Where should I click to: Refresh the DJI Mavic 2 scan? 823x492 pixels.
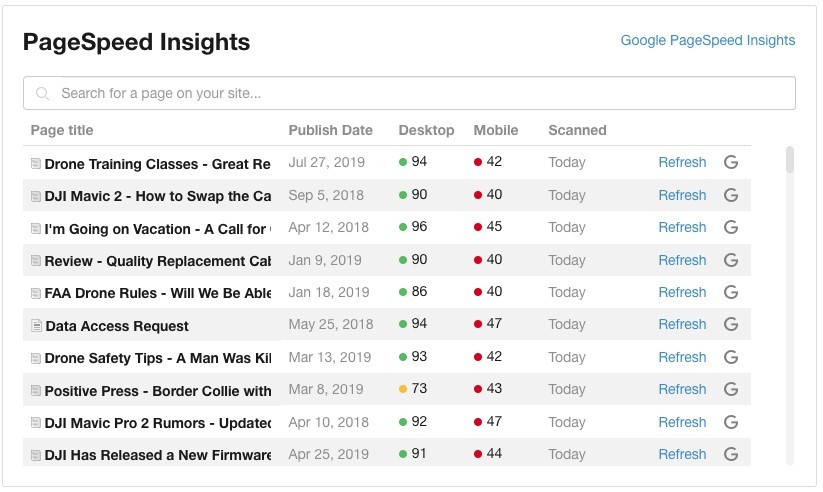[682, 195]
